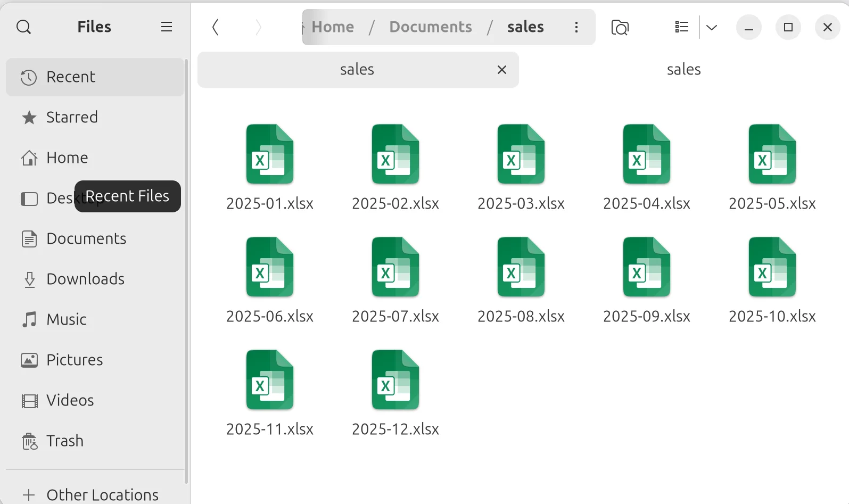Open Downloads in the sidebar
849x504 pixels.
[x=95, y=279]
